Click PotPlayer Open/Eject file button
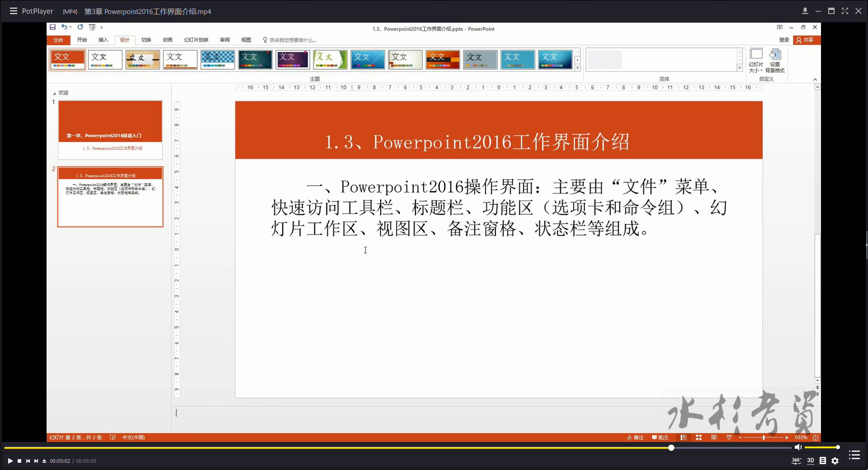 point(44,461)
